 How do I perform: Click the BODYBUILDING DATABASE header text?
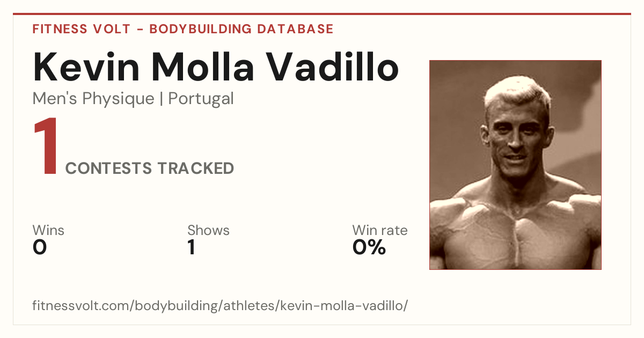[241, 29]
